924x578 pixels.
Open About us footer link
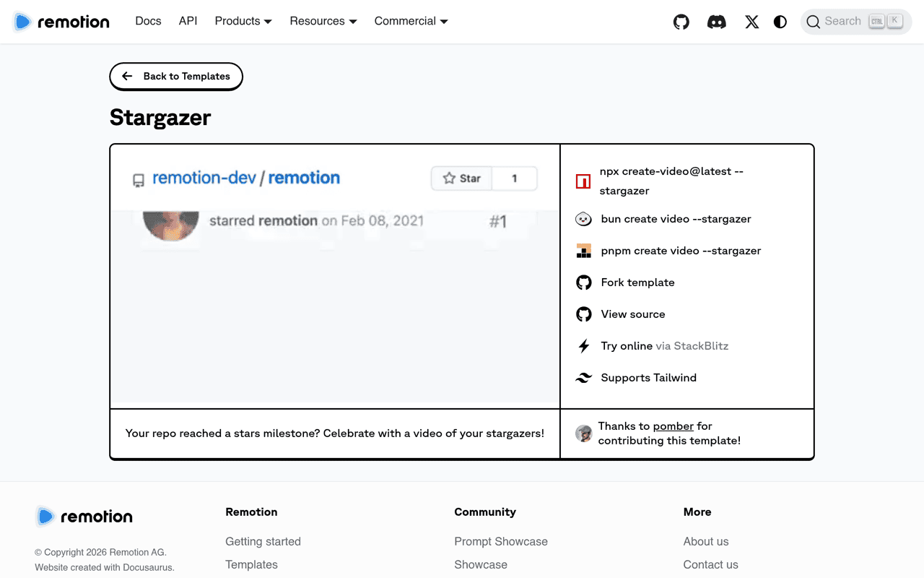pyautogui.click(x=706, y=541)
